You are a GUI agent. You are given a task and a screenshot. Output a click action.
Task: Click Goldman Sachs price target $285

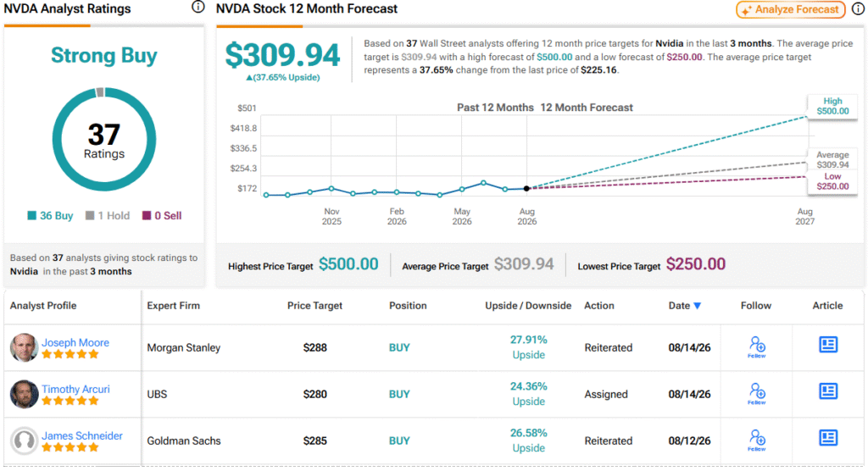point(315,441)
